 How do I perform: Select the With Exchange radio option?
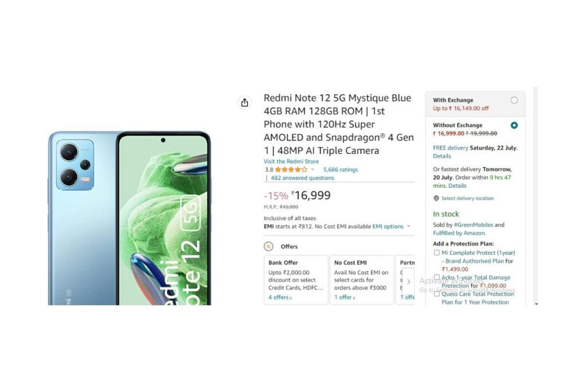click(514, 100)
